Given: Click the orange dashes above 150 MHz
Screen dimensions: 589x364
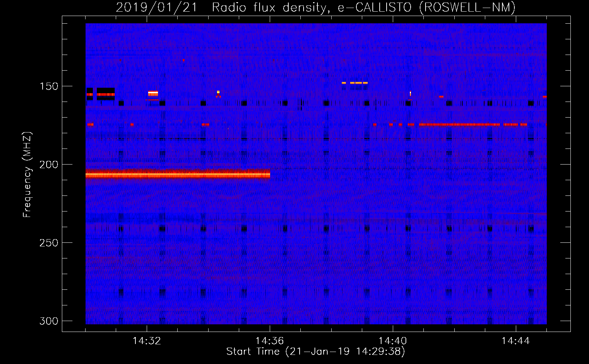Looking at the screenshot, I should click(355, 83).
